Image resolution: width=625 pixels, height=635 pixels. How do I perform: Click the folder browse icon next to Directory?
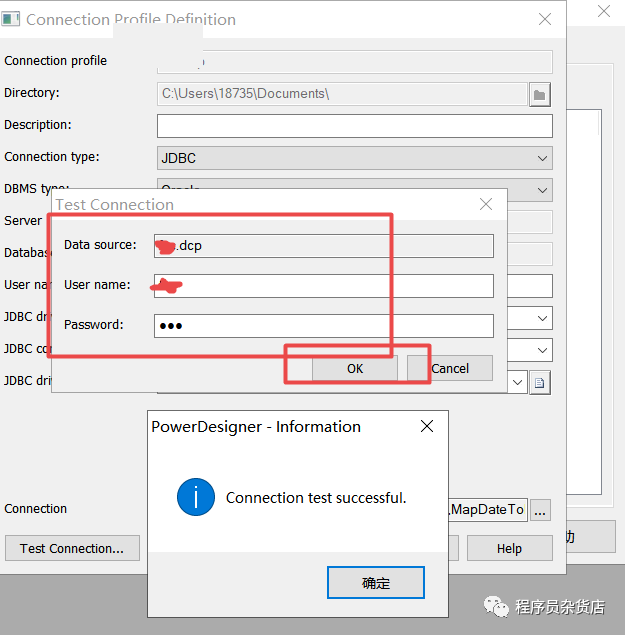tap(540, 95)
